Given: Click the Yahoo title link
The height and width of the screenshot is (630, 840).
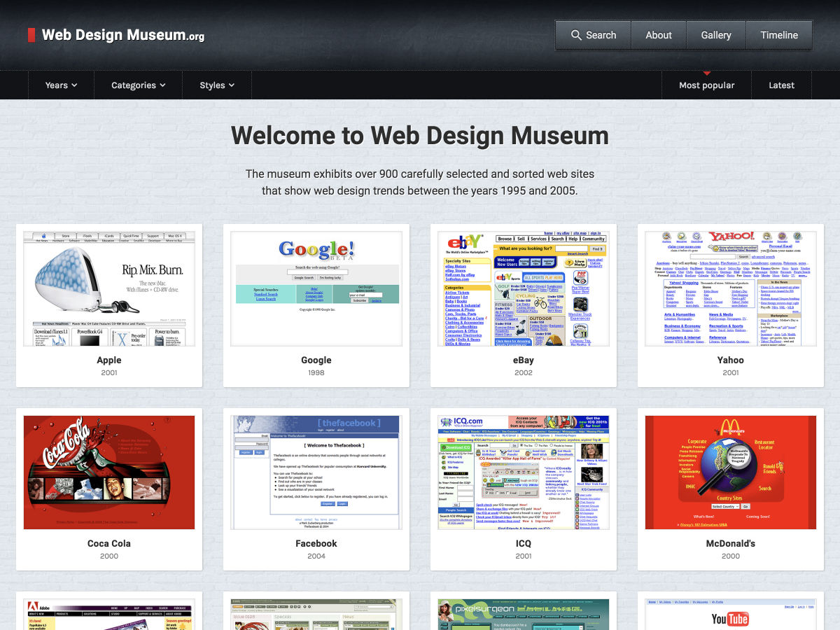Looking at the screenshot, I should click(x=731, y=360).
